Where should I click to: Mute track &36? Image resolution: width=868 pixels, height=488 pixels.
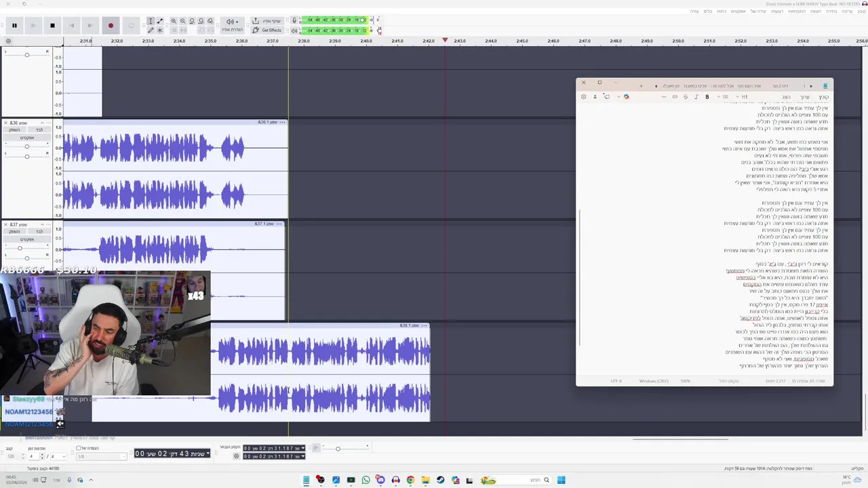coord(14,129)
